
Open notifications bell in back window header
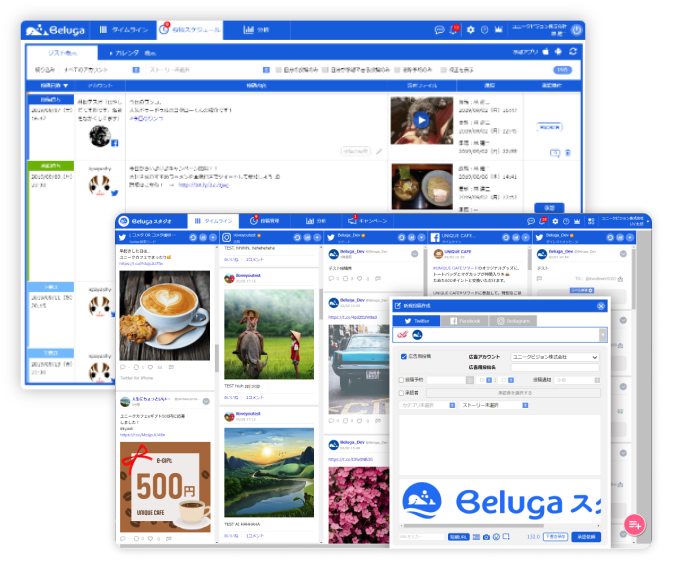[454, 30]
